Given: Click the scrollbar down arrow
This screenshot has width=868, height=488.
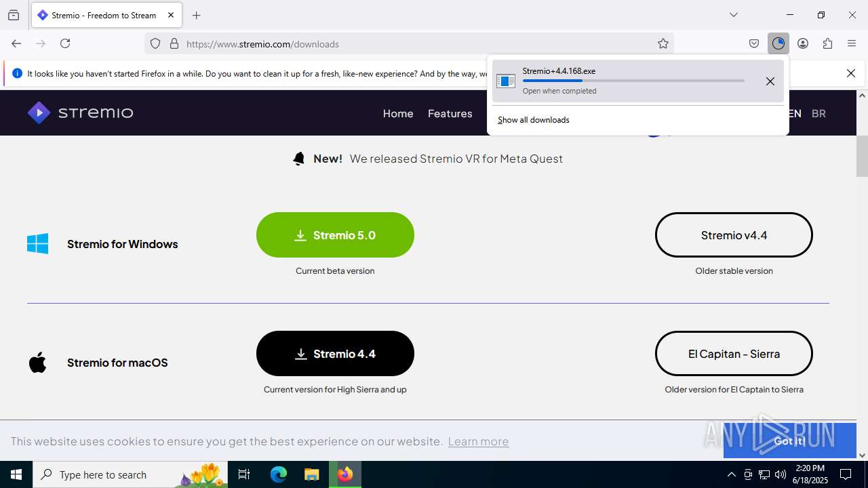Looking at the screenshot, I should (862, 455).
